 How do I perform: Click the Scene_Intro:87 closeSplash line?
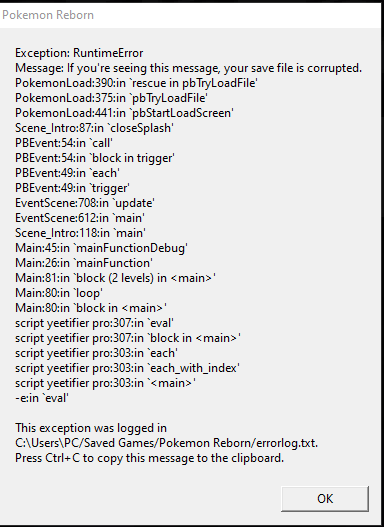click(x=94, y=128)
